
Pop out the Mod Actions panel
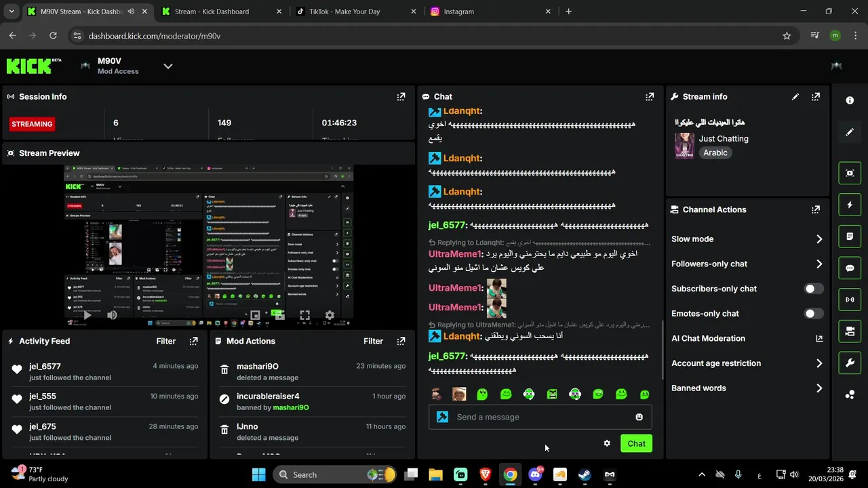[401, 341]
